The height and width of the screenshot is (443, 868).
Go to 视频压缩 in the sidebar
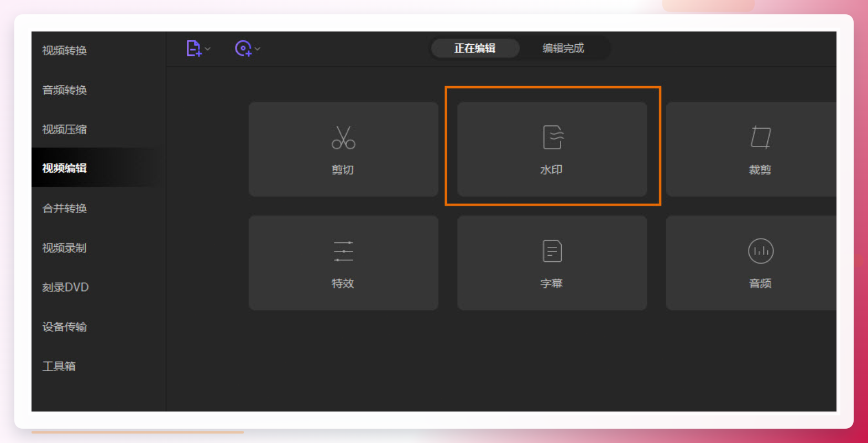(65, 129)
